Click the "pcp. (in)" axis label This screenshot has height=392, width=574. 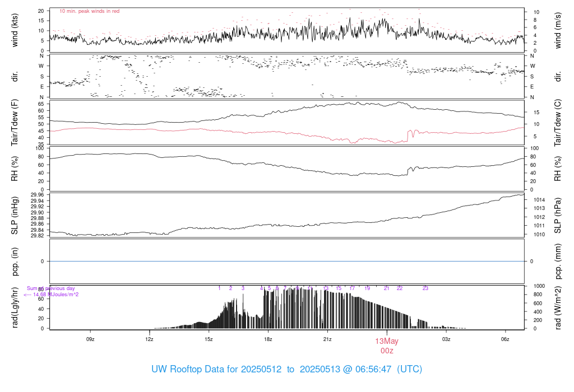(x=15, y=262)
